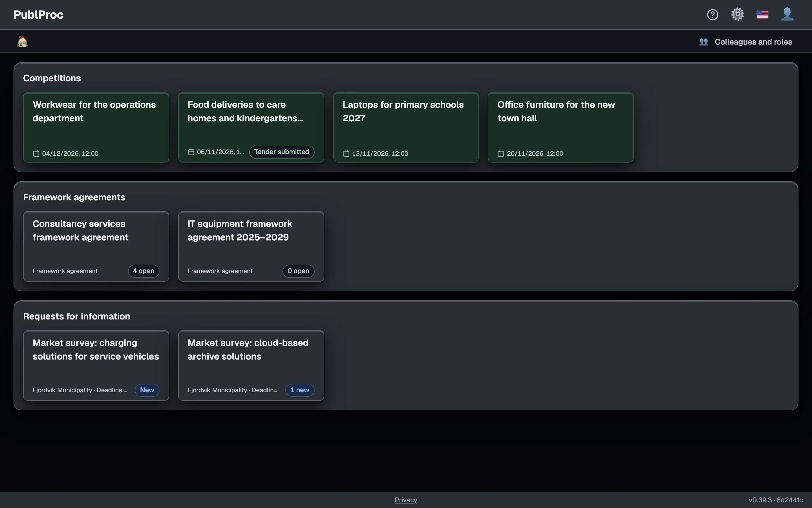812x508 pixels.
Task: Click calendar icon on Laptops card
Action: pyautogui.click(x=346, y=154)
